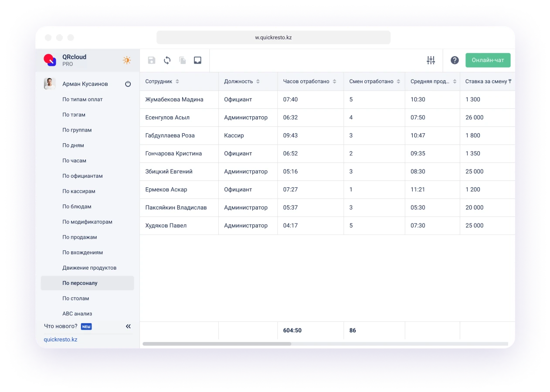The height and width of the screenshot is (392, 550).
Task: Open help via the question mark icon
Action: [x=455, y=61]
